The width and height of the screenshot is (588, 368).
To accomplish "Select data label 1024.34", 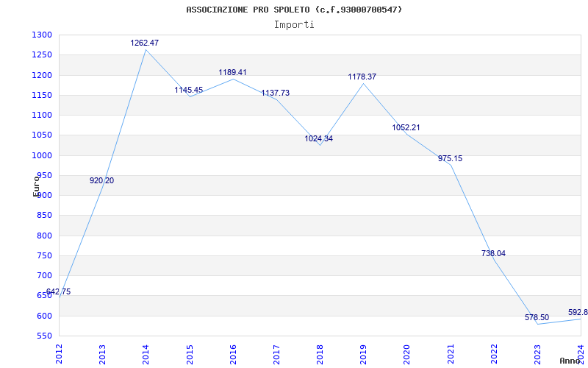I will pyautogui.click(x=318, y=138).
